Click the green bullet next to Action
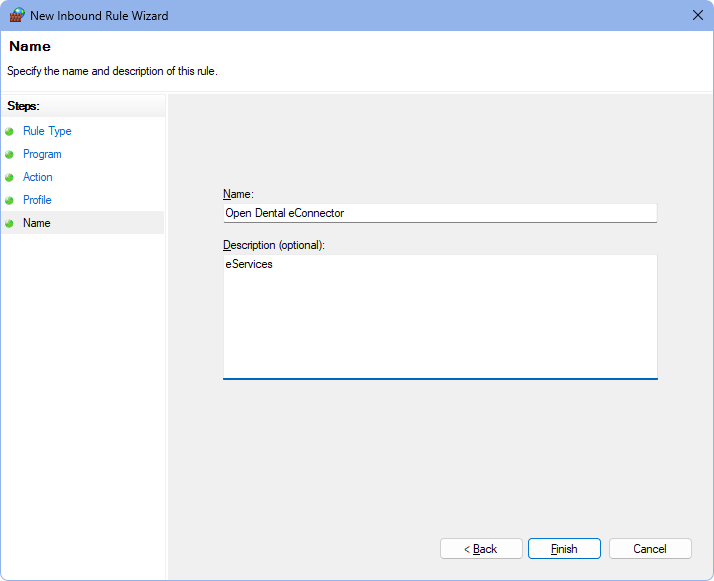Screen dimensions: 714x581 pos(10,177)
